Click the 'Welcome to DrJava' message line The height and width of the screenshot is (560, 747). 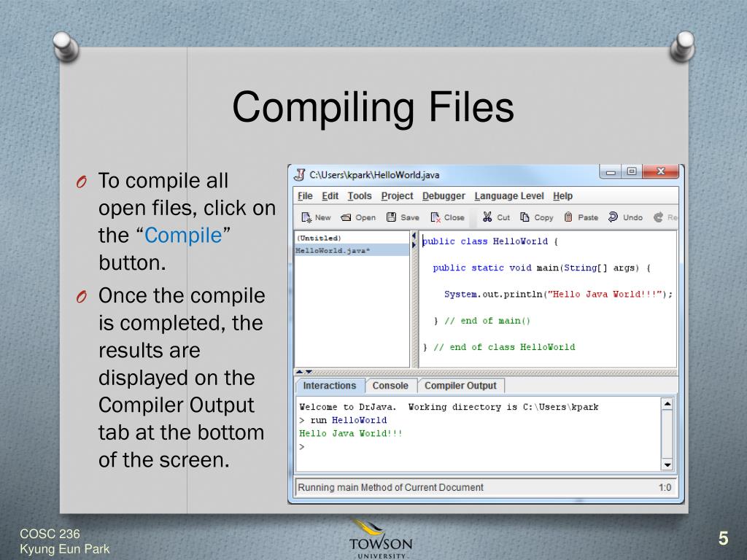pyautogui.click(x=449, y=407)
